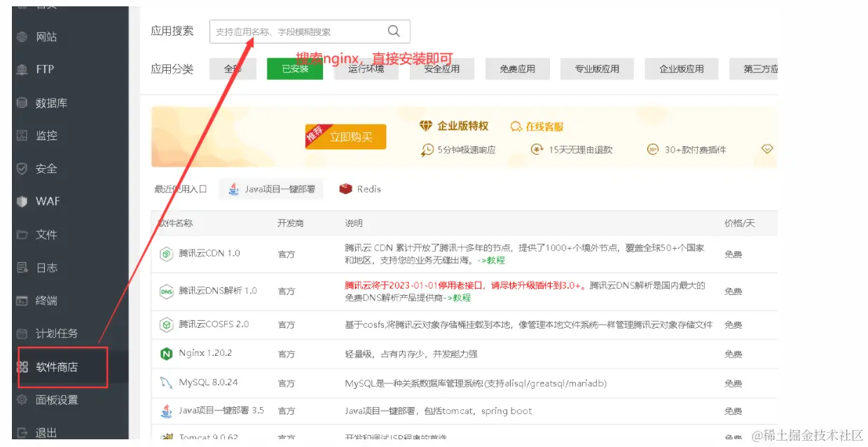Open the 教程 link in DNS解析 row
Image resolution: width=868 pixels, height=447 pixels.
point(462,297)
